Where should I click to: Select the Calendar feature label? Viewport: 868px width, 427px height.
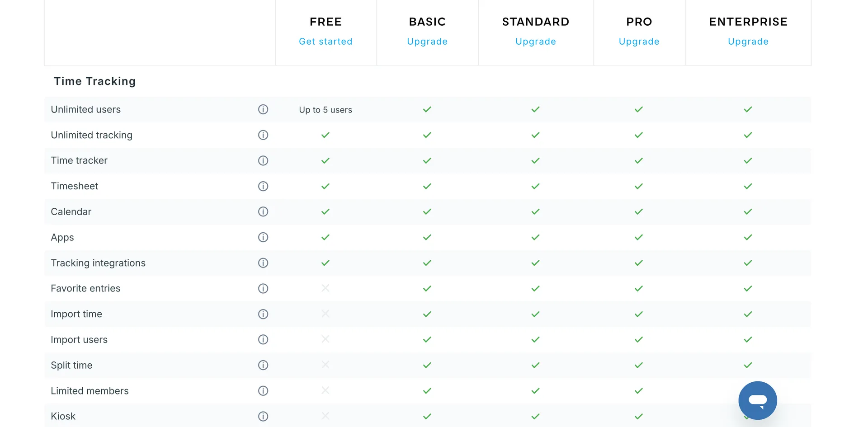71,211
